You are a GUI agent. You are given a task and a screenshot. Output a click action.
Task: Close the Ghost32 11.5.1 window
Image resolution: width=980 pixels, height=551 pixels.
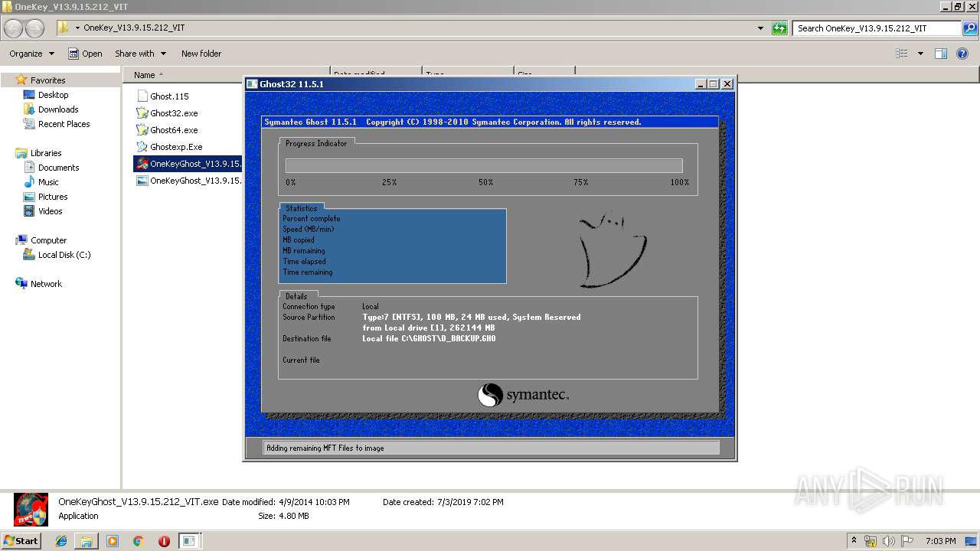(727, 84)
